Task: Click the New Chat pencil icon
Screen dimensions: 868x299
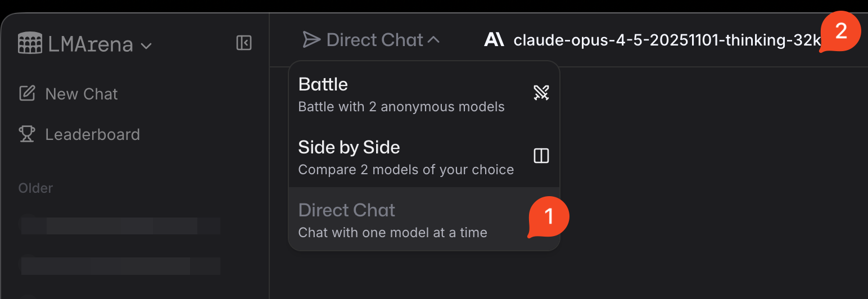Action: tap(27, 93)
